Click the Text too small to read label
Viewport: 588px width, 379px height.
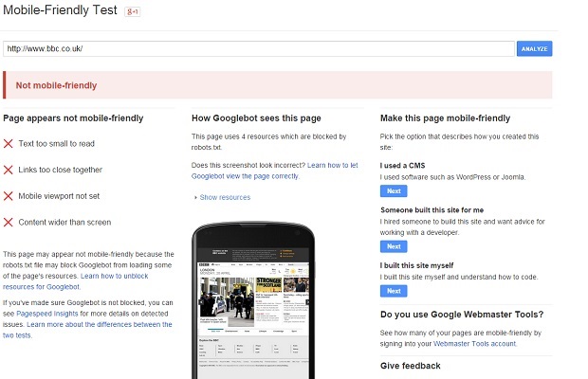(x=57, y=143)
